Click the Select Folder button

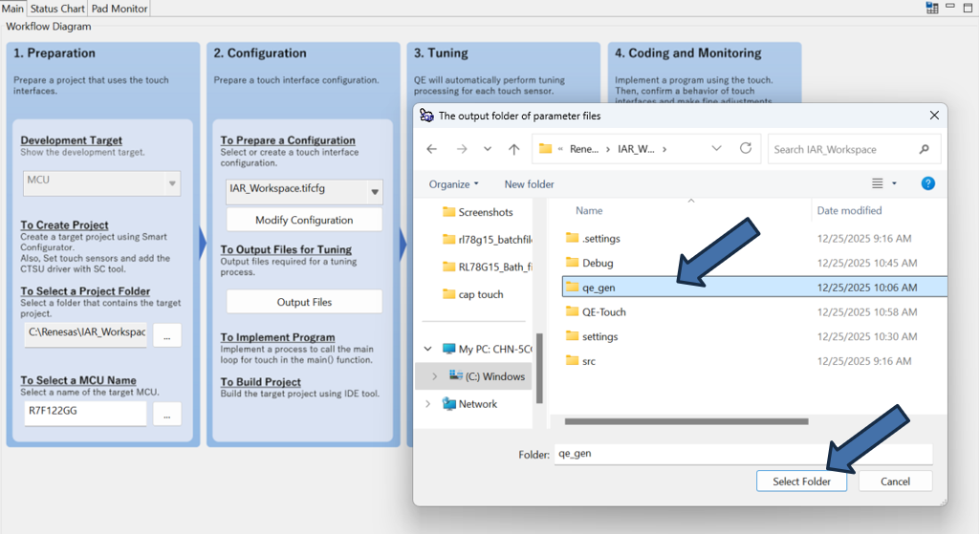(801, 481)
